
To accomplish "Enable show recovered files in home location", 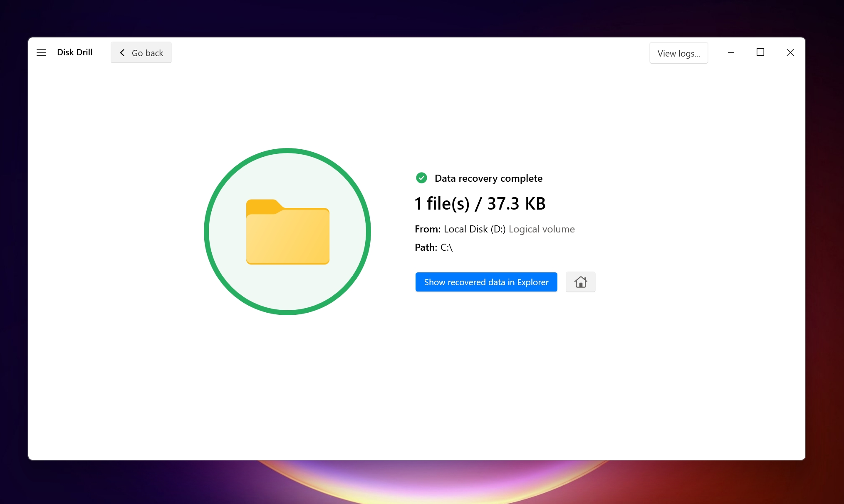I will (579, 282).
